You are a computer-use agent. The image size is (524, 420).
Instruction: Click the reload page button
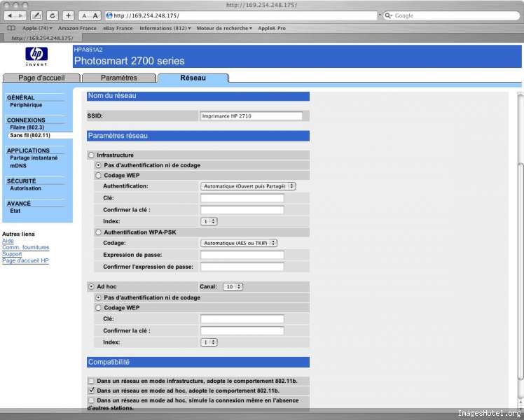[x=53, y=15]
